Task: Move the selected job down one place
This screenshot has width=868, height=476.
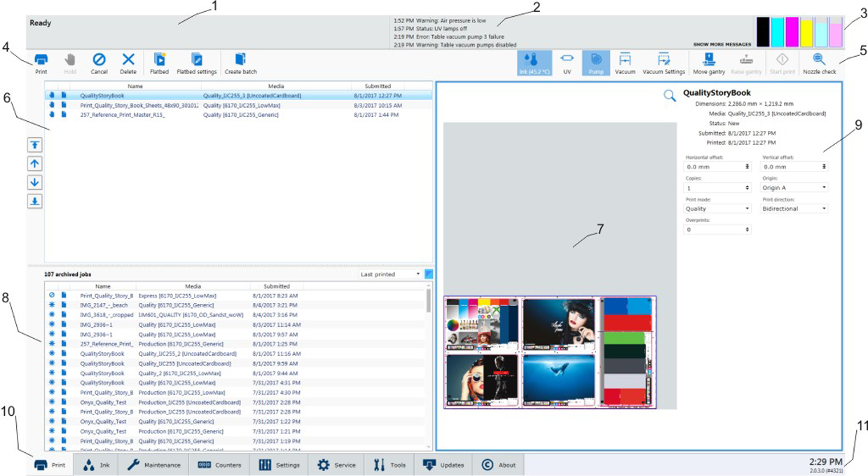Action: coord(35,183)
